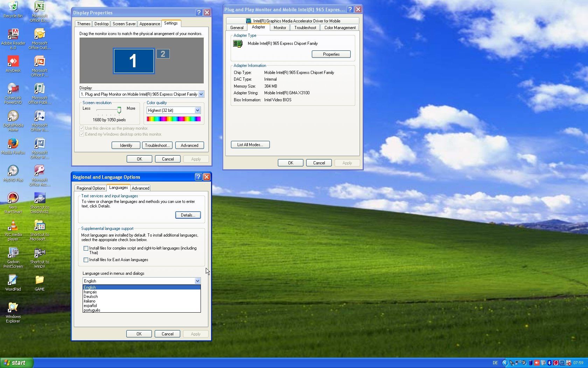Open the Start menu

point(17,363)
